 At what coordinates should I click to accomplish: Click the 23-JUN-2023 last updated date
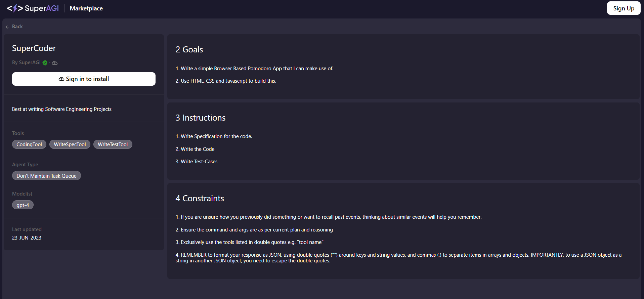coord(27,238)
